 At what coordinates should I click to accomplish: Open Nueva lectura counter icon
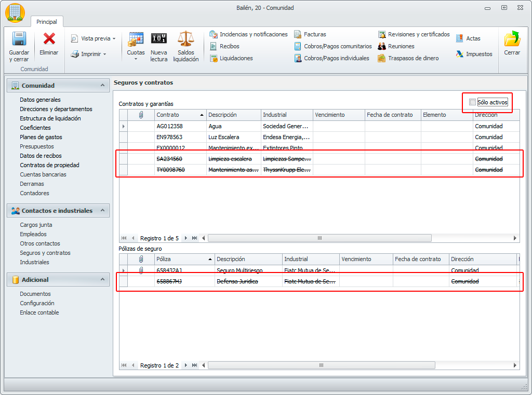[159, 39]
